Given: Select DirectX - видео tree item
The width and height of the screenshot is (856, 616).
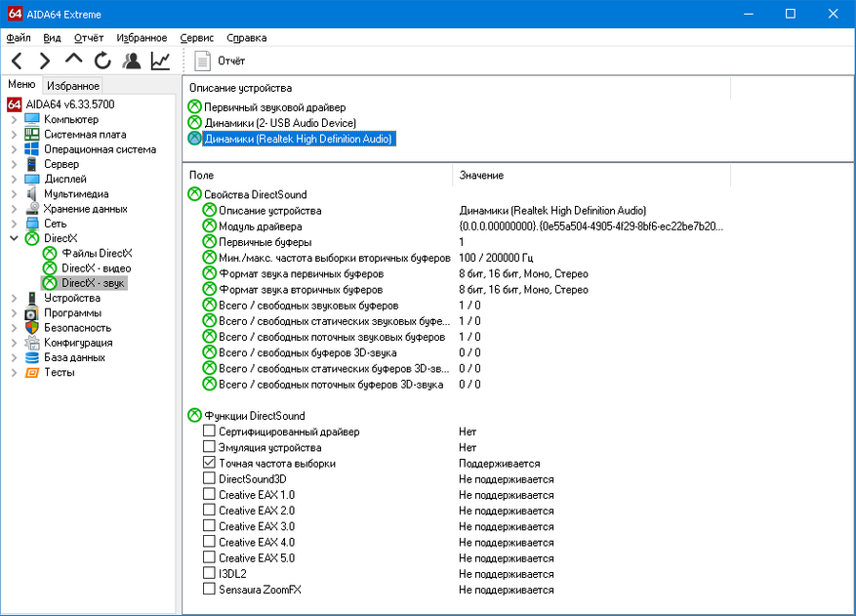Looking at the screenshot, I should [x=96, y=268].
